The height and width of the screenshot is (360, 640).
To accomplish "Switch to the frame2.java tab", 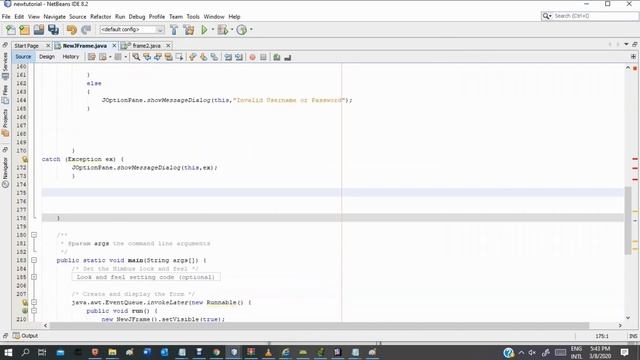I will 146,46.
